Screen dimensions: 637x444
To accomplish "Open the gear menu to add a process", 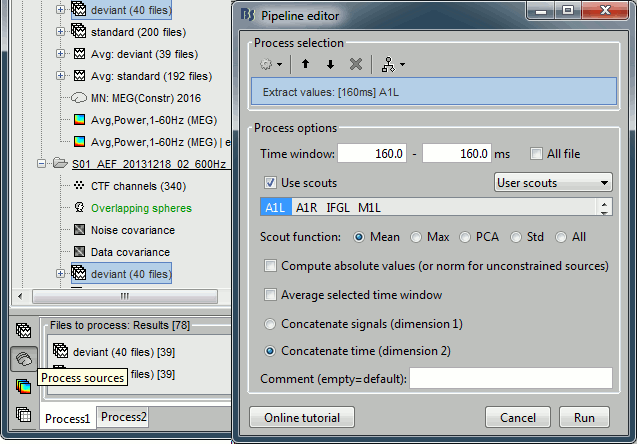I will [x=270, y=64].
